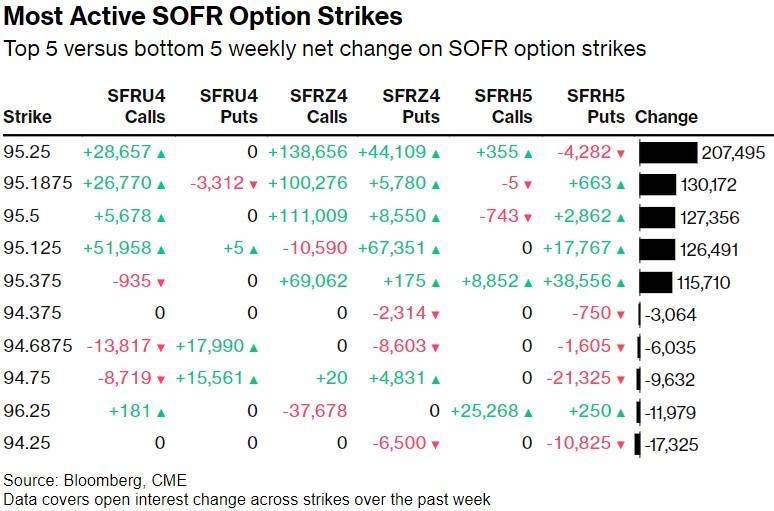The image size is (774, 511).
Task: Click the green up arrow beside +17,990
Action: [253, 347]
